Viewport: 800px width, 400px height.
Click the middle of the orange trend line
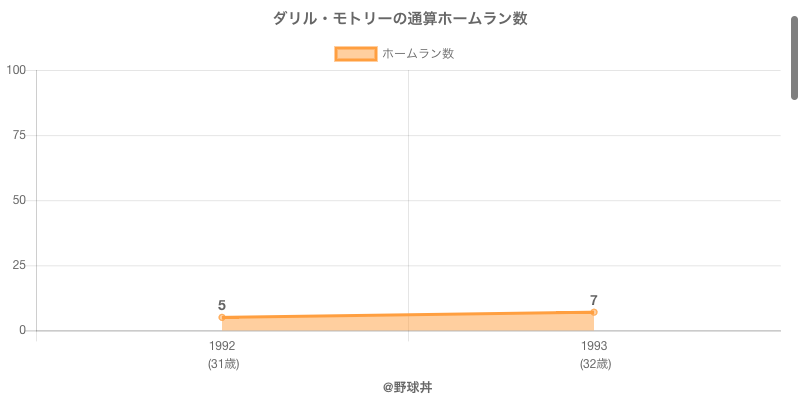(x=408, y=315)
